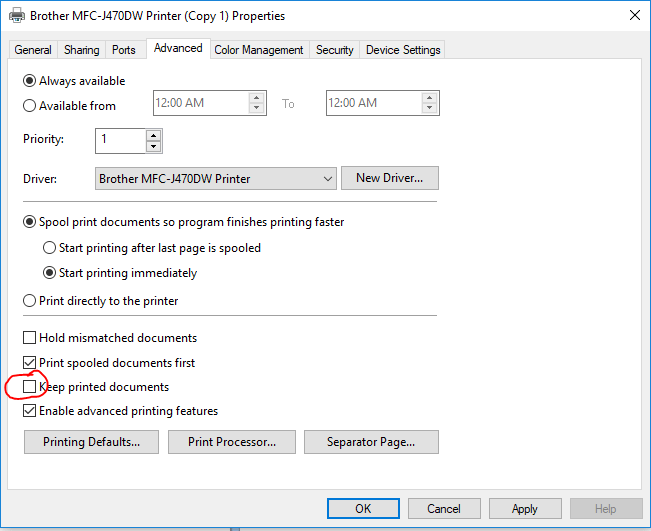Select the Advanced tab
The width and height of the screenshot is (651, 531).
point(178,48)
